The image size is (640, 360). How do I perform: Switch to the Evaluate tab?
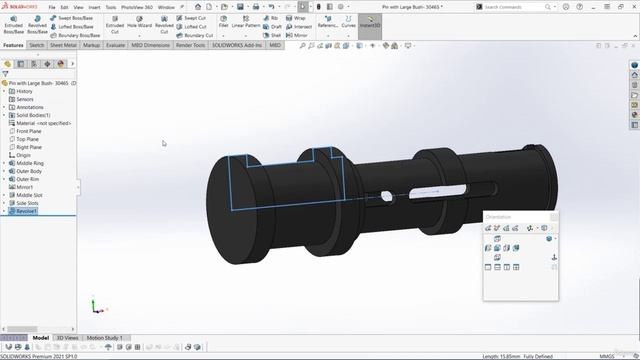click(116, 45)
